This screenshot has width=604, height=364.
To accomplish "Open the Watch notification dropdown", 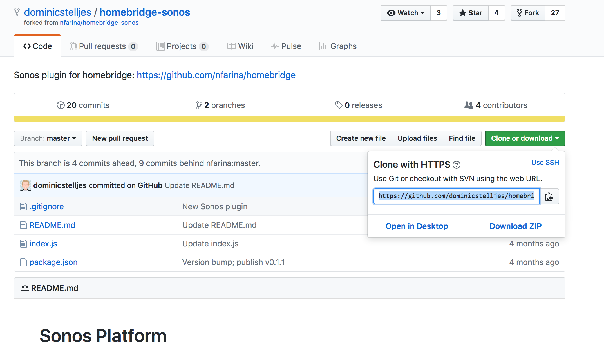I will coord(406,13).
